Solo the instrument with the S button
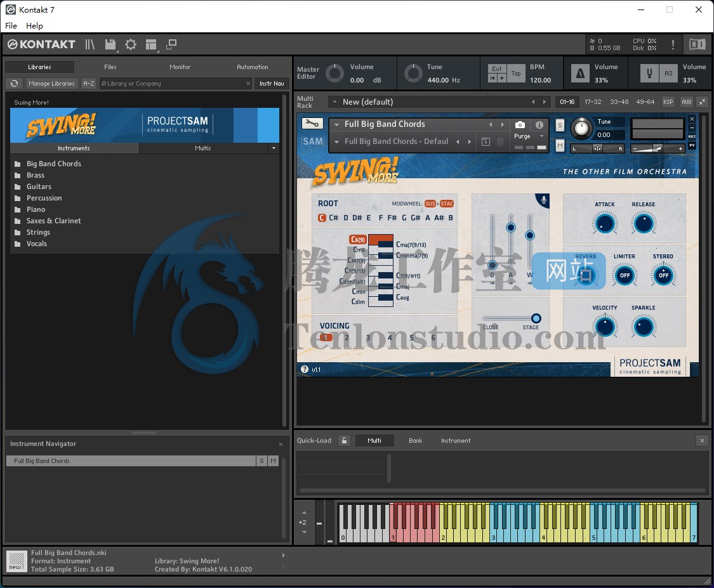Image resolution: width=714 pixels, height=588 pixels. coord(560,125)
